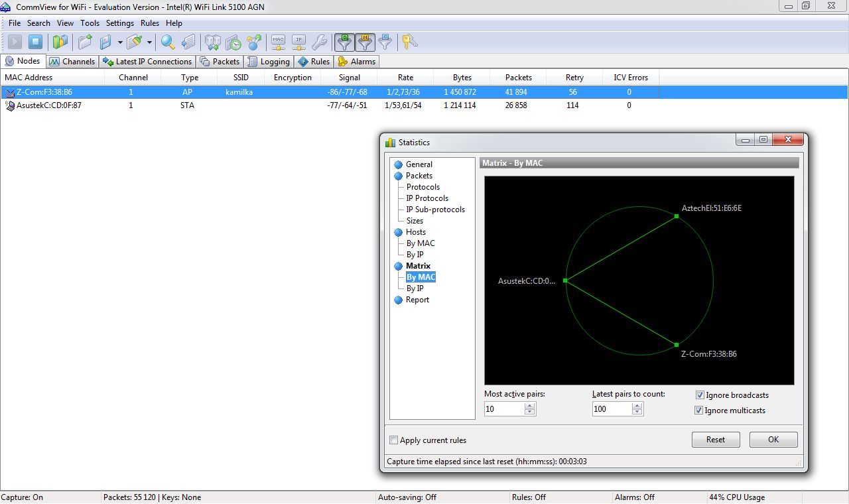
Task: Increase Most active pairs spinner
Action: (x=529, y=406)
